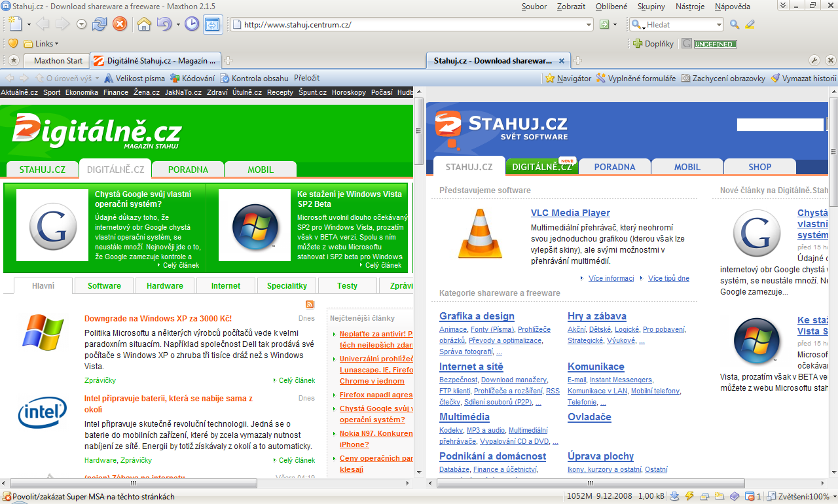
Task: Close the Stahuj.cz tab with X
Action: click(x=562, y=60)
